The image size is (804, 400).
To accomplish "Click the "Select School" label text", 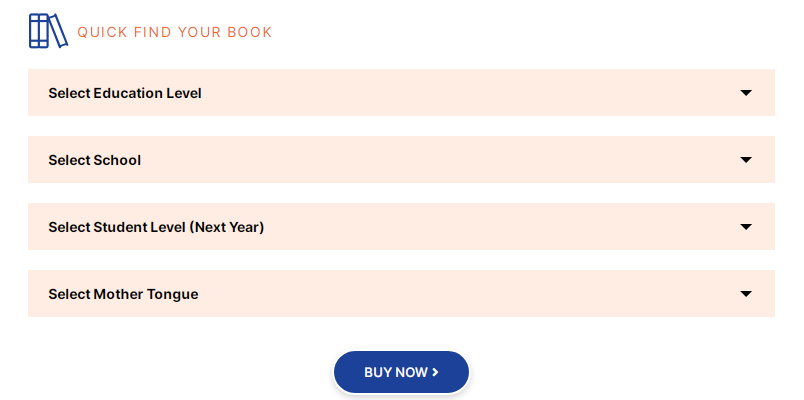I will point(95,160).
